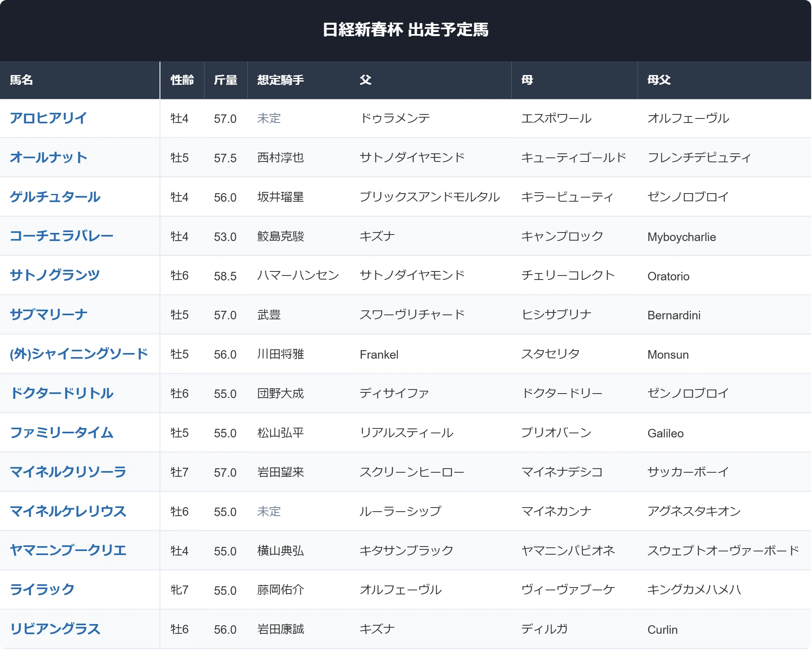This screenshot has height=650, width=812.
Task: Open the ヤマニンブークリエ link
Action: click(68, 551)
